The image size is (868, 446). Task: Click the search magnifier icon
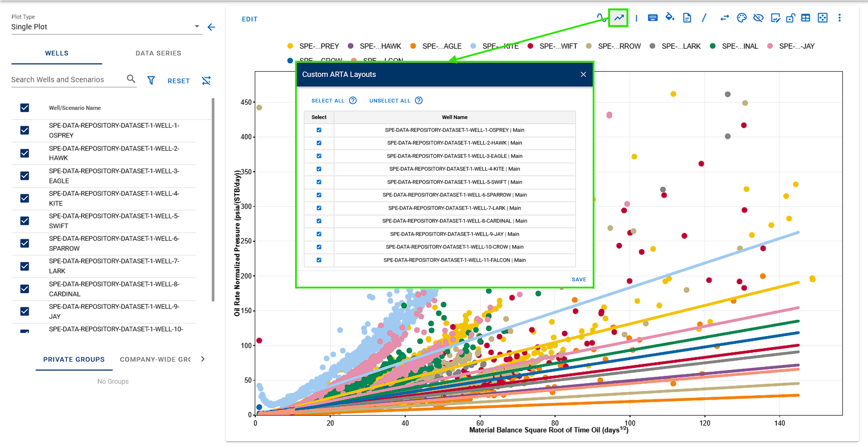point(131,79)
